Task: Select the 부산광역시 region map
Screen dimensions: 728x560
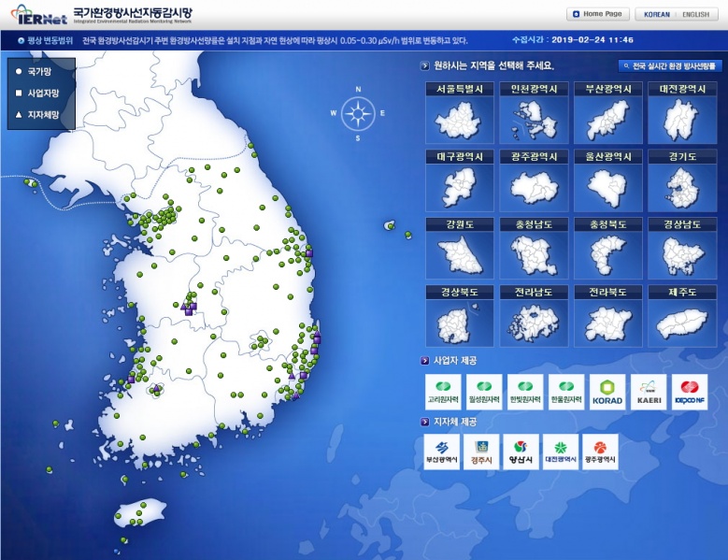Action: pyautogui.click(x=607, y=113)
